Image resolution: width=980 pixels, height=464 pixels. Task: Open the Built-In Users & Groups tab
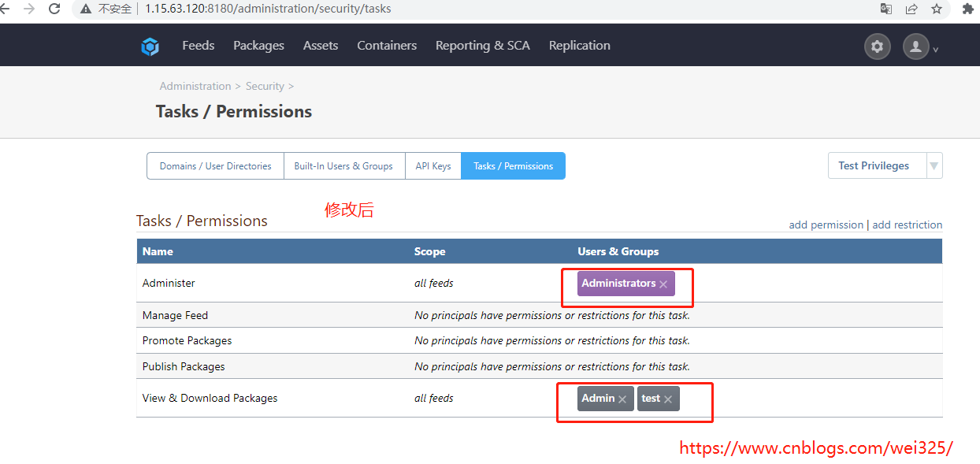(x=343, y=165)
